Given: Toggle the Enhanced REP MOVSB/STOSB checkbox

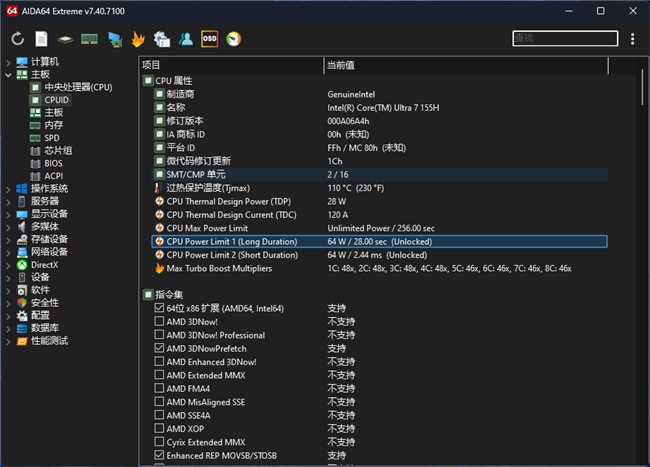Looking at the screenshot, I should coord(159,455).
